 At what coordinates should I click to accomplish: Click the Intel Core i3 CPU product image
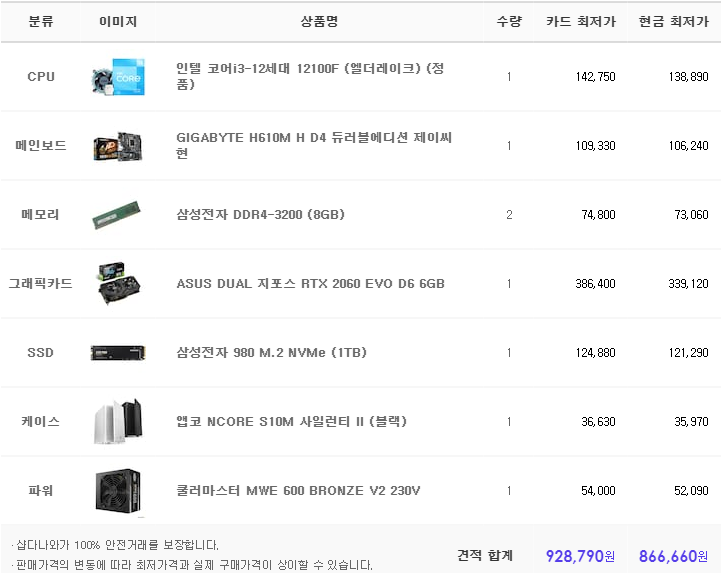point(118,77)
